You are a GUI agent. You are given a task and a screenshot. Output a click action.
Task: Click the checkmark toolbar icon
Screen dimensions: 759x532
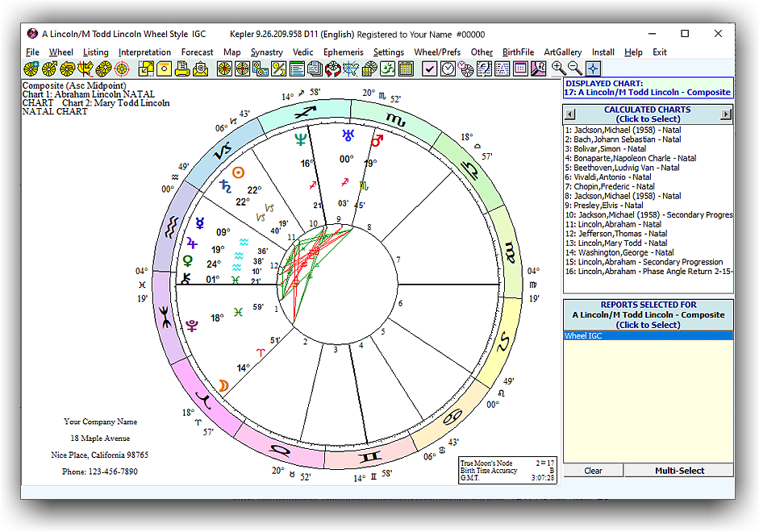(x=429, y=69)
